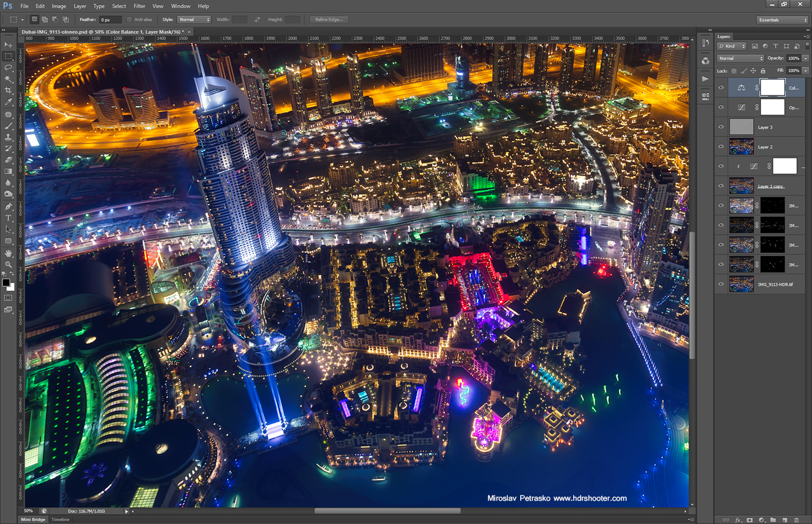812x524 pixels.
Task: Select the Zoom tool
Action: (8, 264)
